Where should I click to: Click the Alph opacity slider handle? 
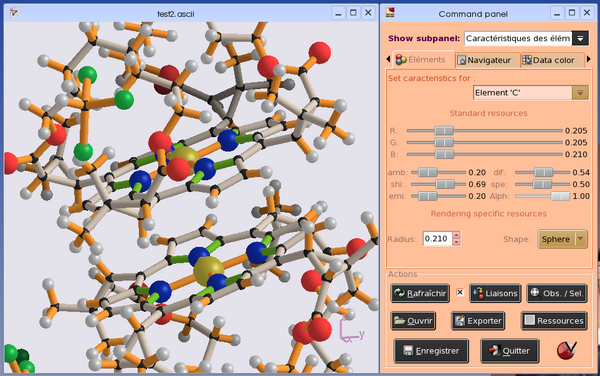(x=560, y=196)
